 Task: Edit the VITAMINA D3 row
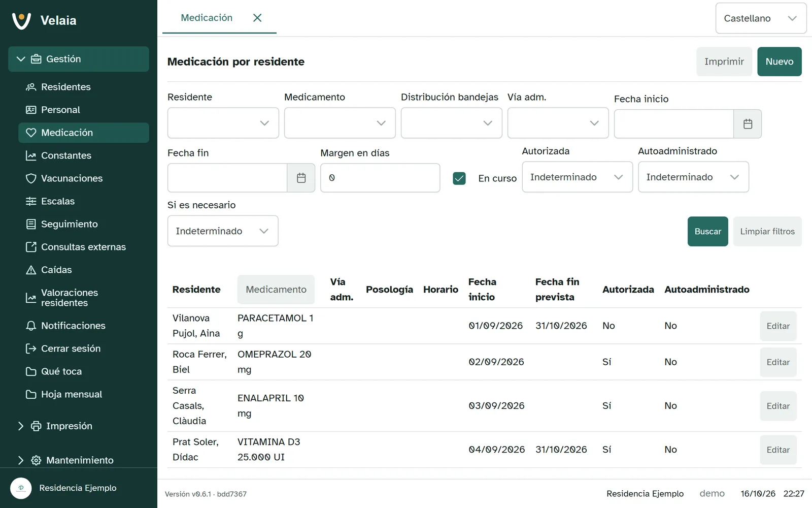(778, 450)
